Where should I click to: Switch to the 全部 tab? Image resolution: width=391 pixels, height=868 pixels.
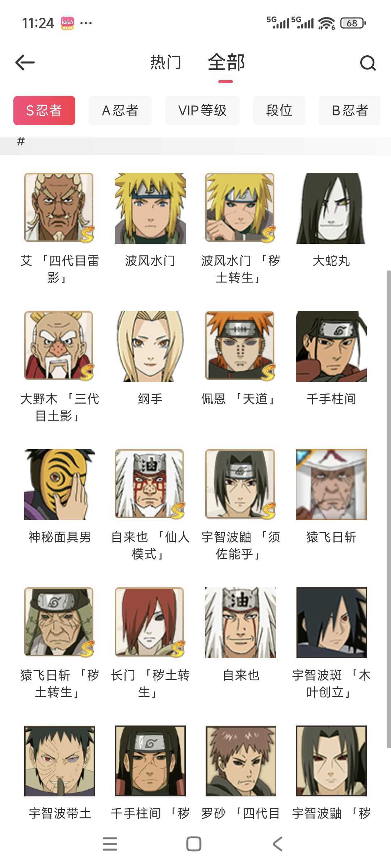[226, 62]
